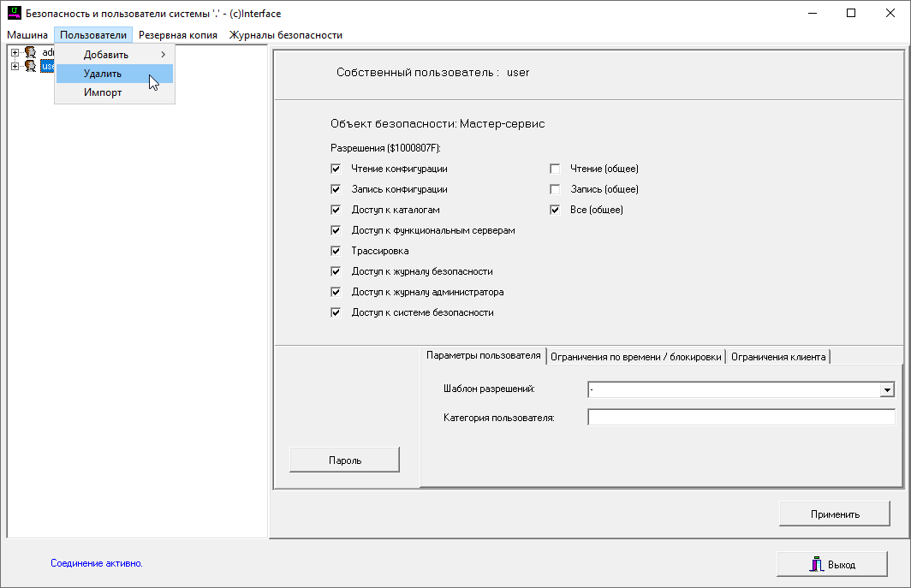Open the Резервная копия menu
Screen dimensions: 911x588
click(178, 35)
